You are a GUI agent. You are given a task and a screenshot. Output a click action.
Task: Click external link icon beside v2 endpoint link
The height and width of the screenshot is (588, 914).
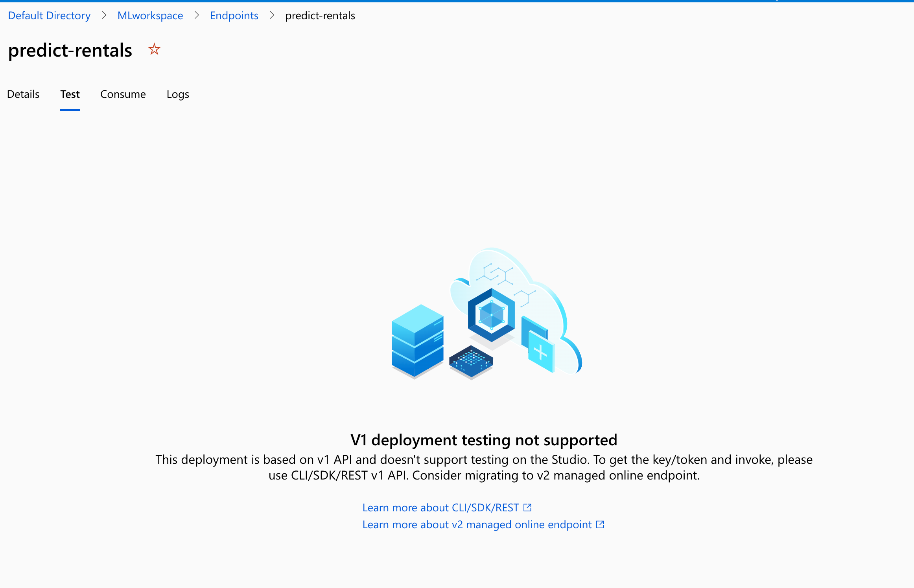click(x=600, y=524)
